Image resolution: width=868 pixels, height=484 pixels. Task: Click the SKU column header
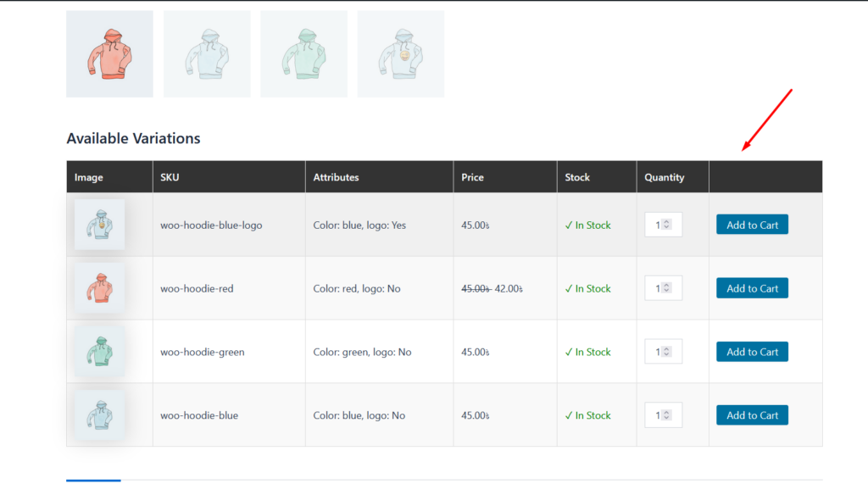(170, 177)
